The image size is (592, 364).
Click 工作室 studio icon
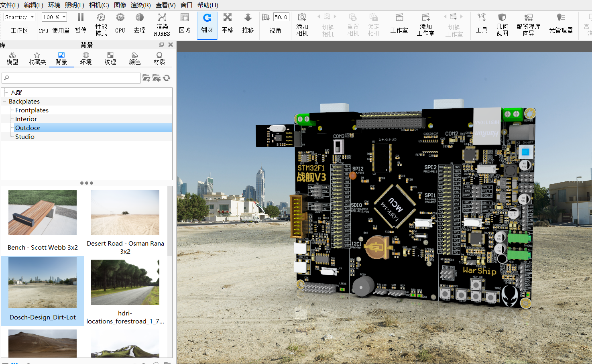[x=399, y=23]
